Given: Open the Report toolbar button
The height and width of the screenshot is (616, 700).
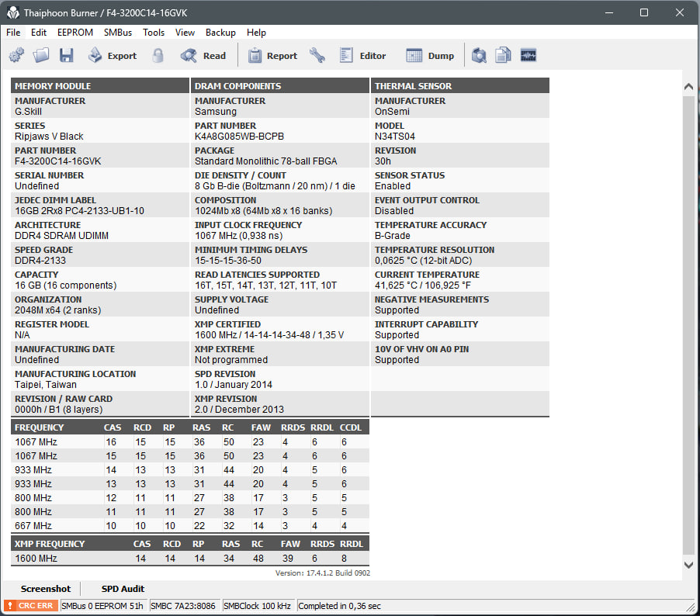Looking at the screenshot, I should 272,55.
